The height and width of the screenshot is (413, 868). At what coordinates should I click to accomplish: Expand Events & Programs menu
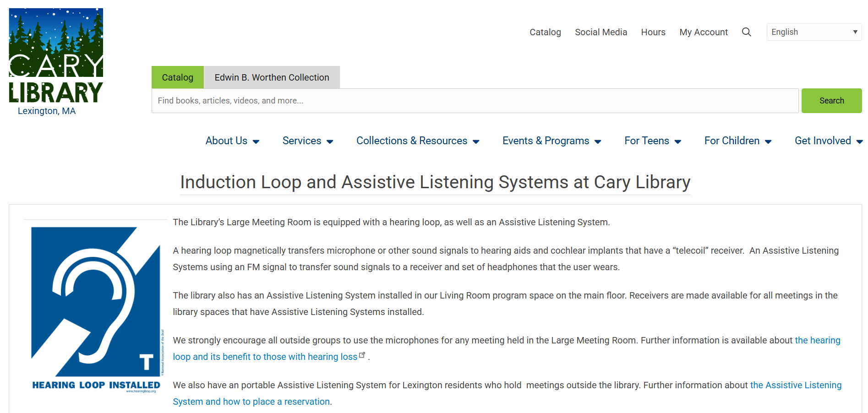click(551, 141)
